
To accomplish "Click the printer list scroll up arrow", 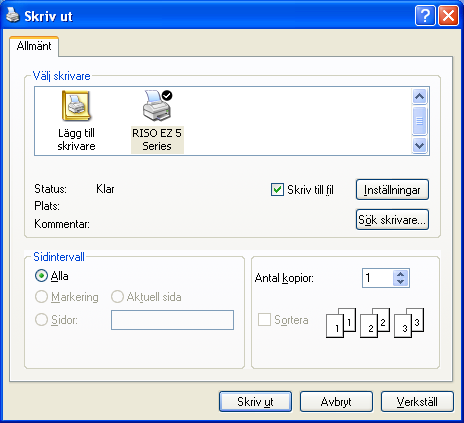I will coord(420,97).
